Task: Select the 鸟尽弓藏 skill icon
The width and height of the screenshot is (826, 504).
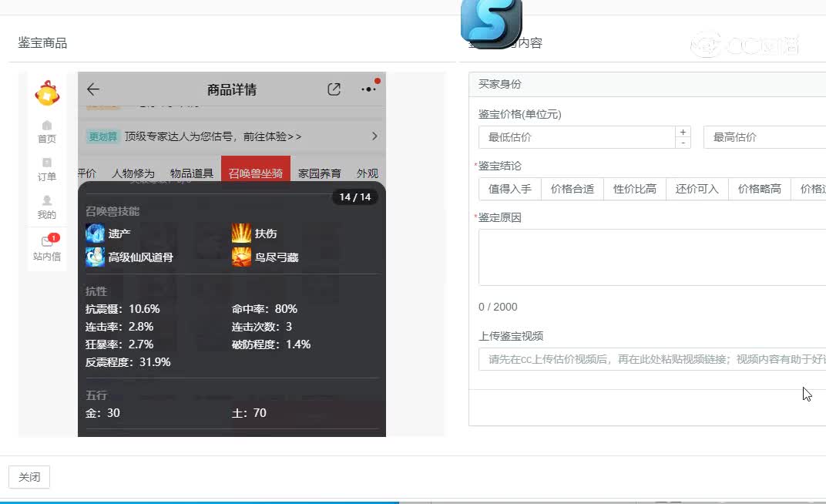Action: [241, 257]
